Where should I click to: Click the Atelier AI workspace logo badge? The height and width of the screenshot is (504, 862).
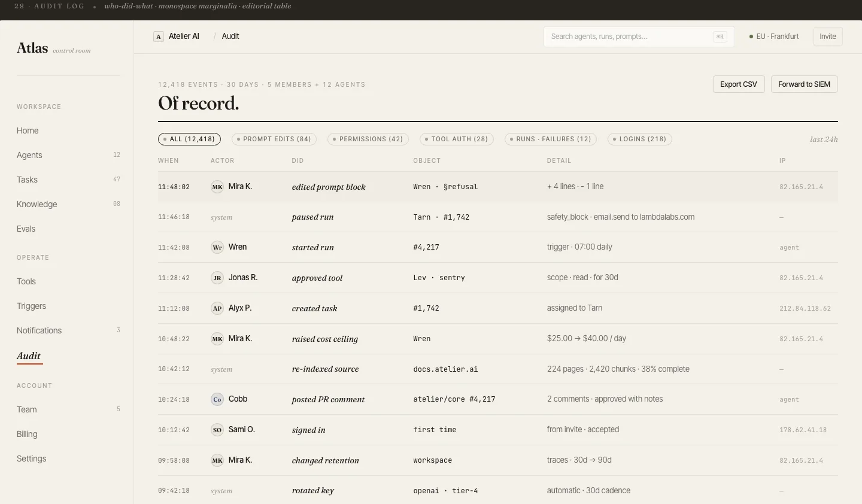[159, 37]
